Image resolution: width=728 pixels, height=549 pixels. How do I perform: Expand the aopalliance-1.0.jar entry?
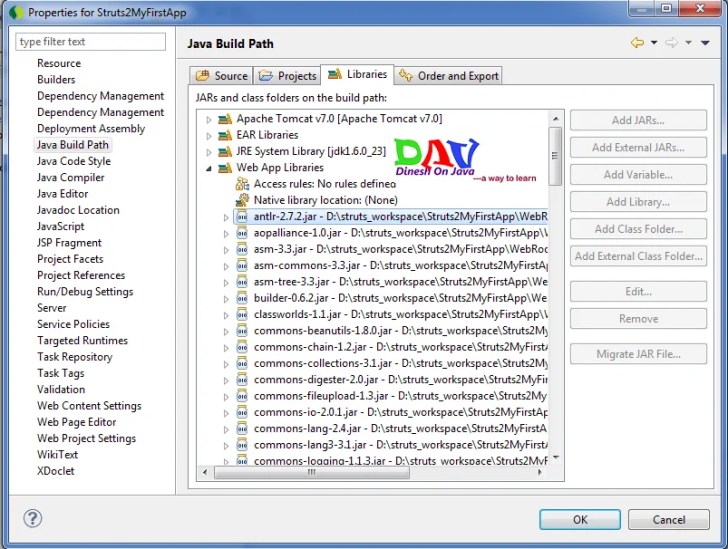pyautogui.click(x=226, y=234)
